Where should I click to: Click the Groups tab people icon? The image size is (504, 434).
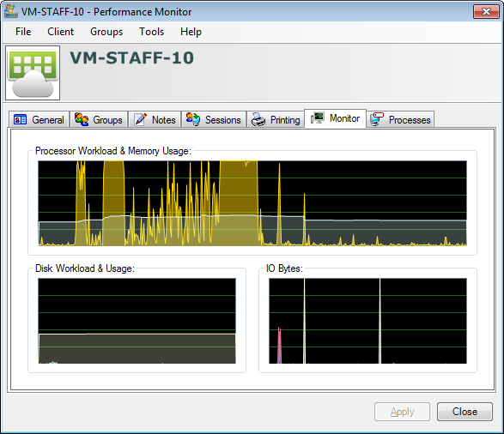coord(82,119)
